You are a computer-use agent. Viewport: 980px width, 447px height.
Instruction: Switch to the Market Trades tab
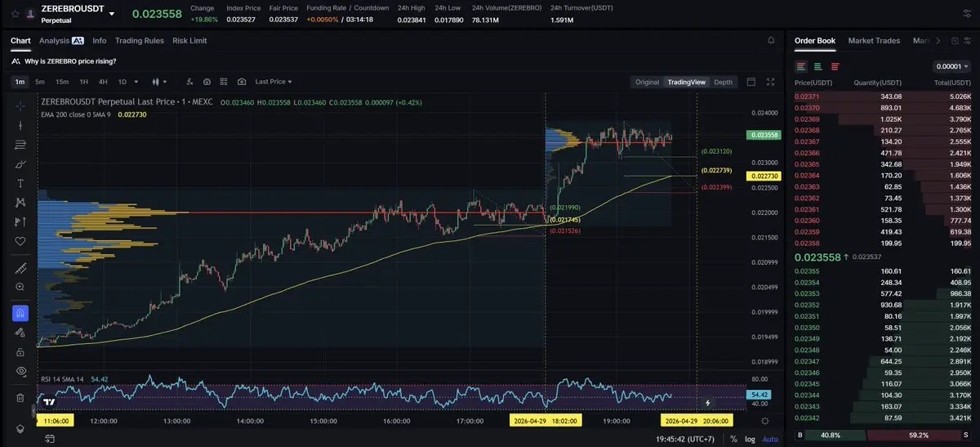click(874, 40)
